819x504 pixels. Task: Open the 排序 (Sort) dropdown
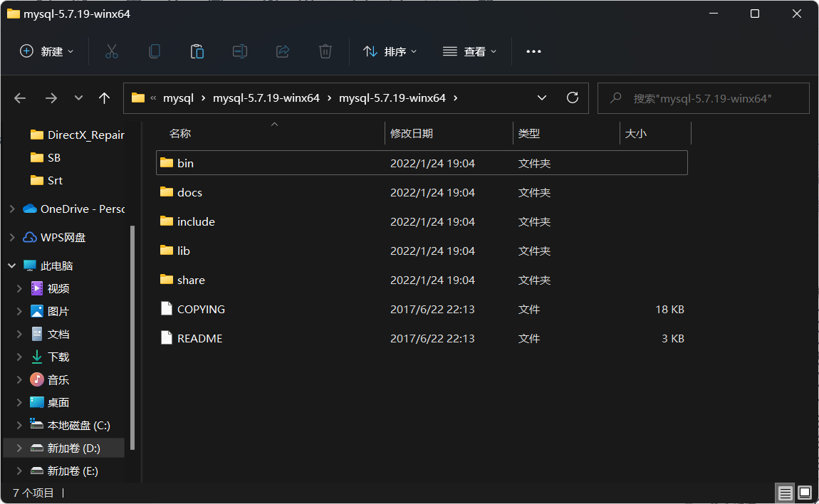pos(390,51)
